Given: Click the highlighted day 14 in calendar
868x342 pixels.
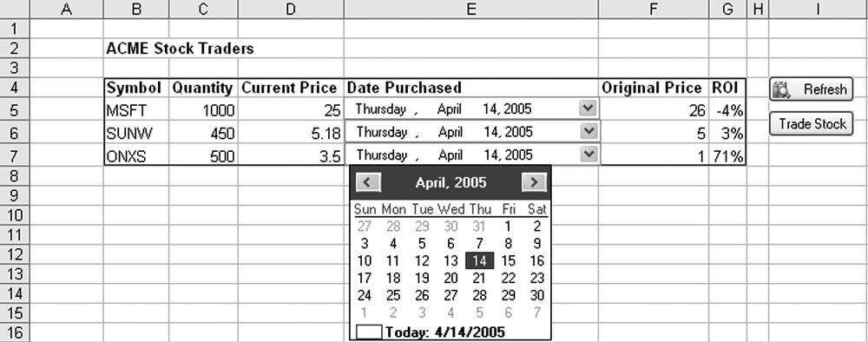Looking at the screenshot, I should click(479, 260).
